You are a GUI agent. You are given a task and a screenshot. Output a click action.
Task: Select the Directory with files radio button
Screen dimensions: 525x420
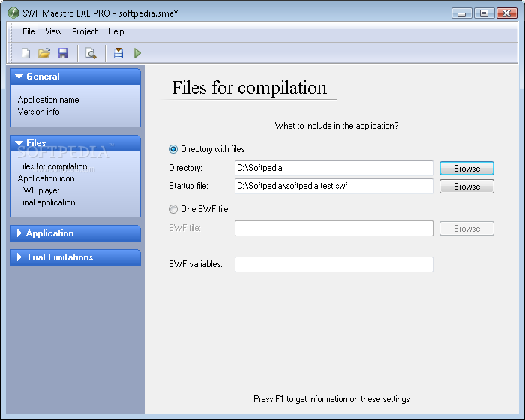(173, 149)
